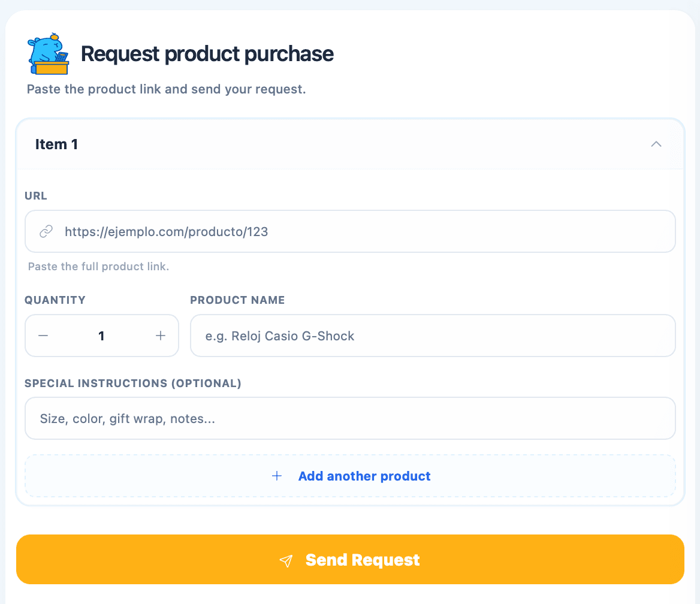
Task: Click the URL label
Action: [36, 196]
